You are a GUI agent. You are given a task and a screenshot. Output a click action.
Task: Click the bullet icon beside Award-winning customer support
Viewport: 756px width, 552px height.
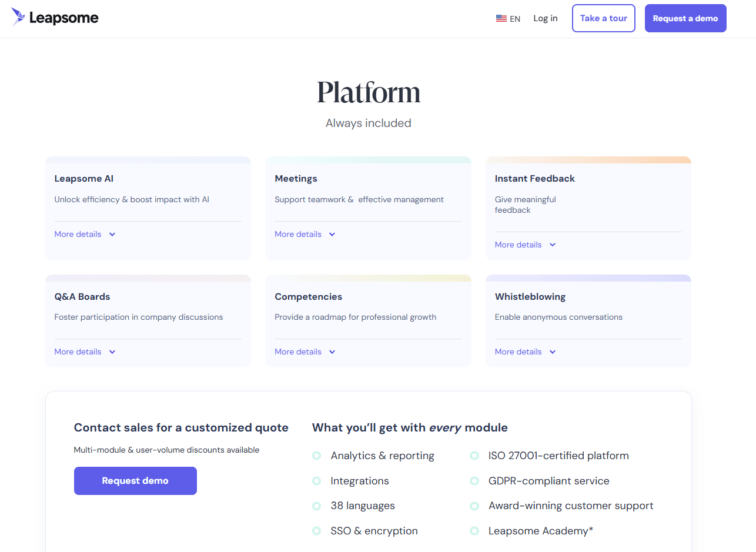[x=474, y=506]
